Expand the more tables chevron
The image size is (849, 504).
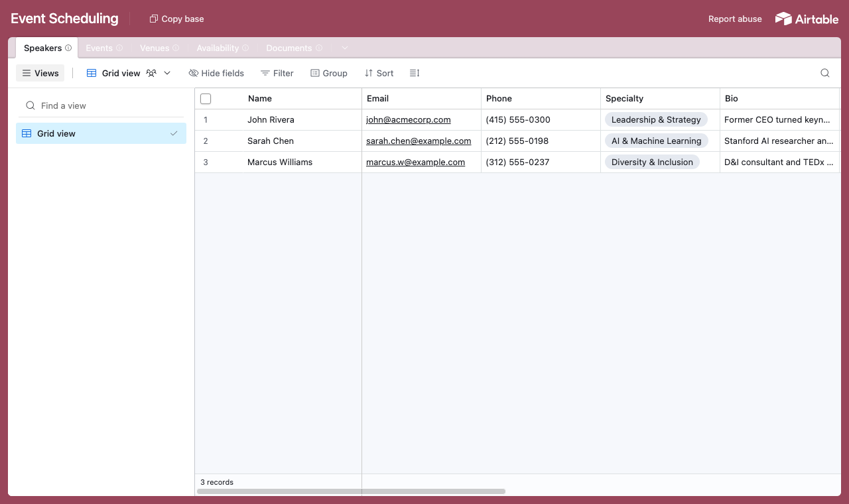pyautogui.click(x=345, y=48)
